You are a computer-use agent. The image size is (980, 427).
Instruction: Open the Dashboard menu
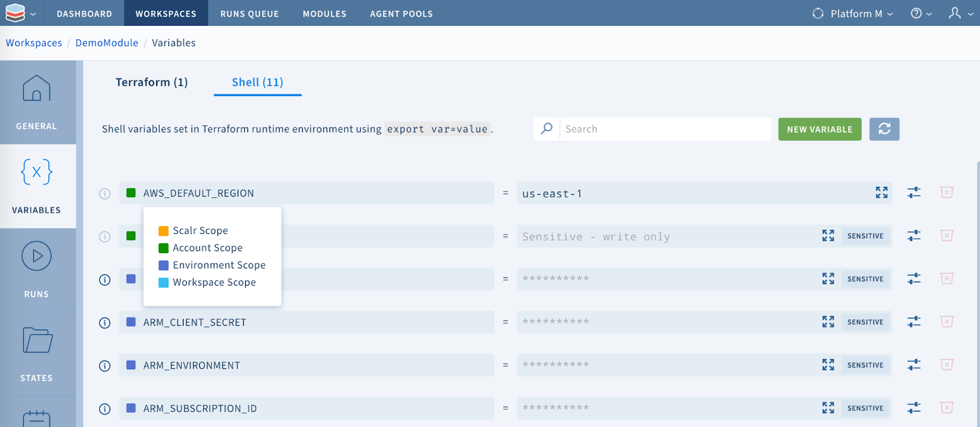(x=85, y=13)
